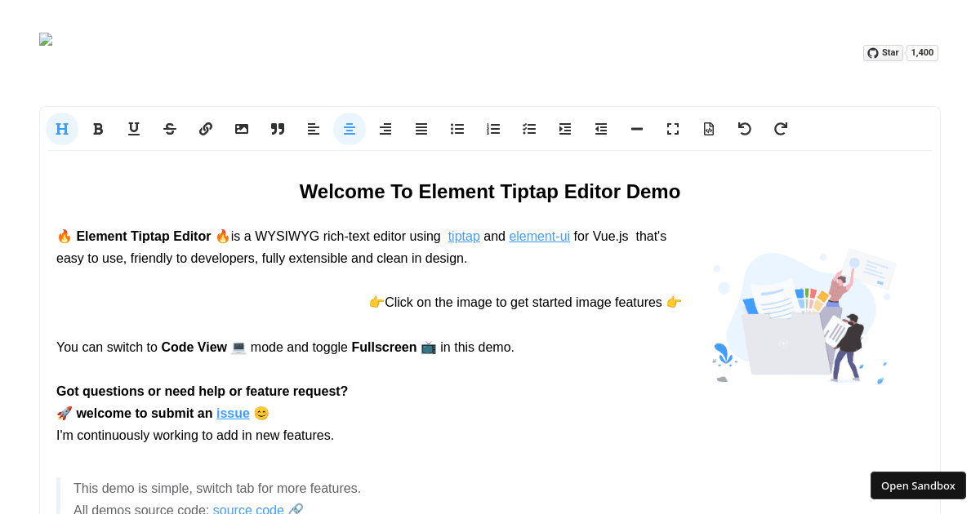
Task: Align text to the left
Action: click(x=314, y=129)
